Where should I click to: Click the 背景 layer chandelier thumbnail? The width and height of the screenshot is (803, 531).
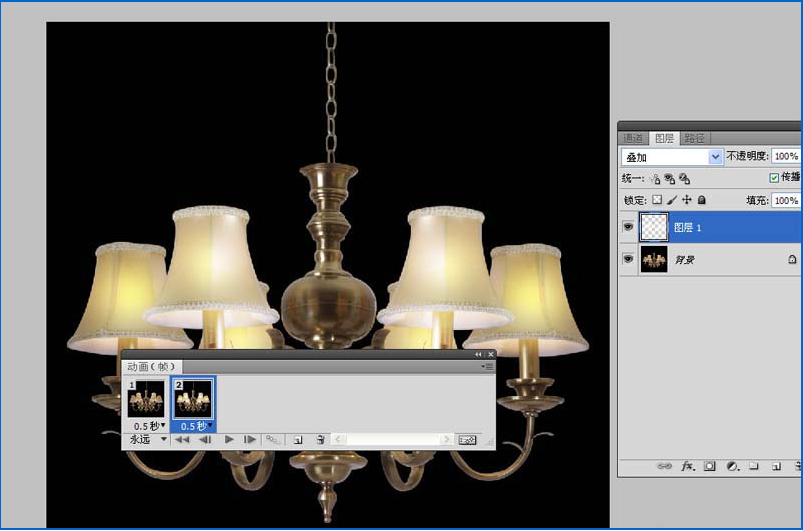tap(654, 259)
